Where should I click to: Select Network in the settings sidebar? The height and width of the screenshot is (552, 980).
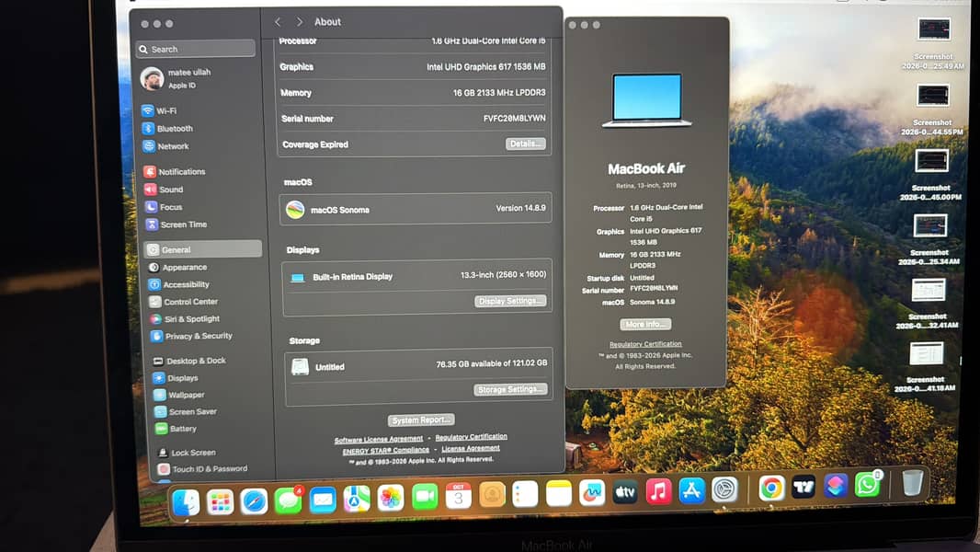pyautogui.click(x=165, y=146)
